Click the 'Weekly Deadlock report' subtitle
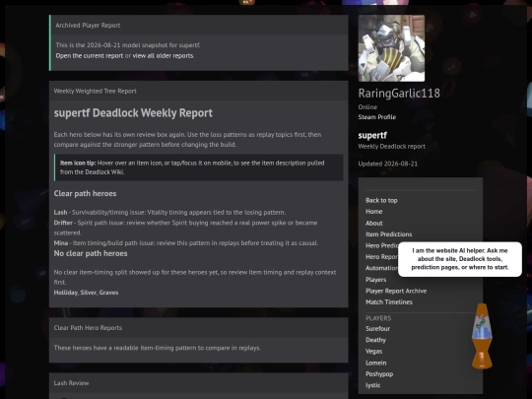 coord(391,146)
